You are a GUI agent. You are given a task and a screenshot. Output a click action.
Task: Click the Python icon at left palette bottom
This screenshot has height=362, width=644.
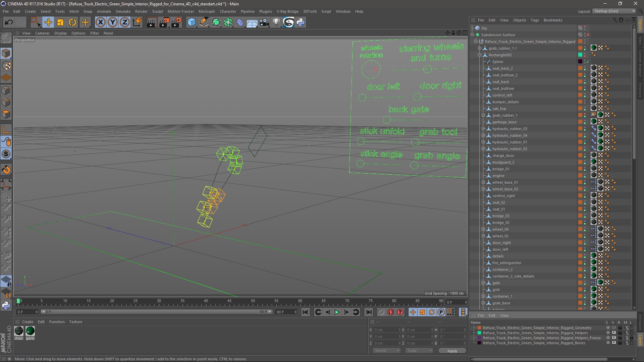(x=6, y=305)
